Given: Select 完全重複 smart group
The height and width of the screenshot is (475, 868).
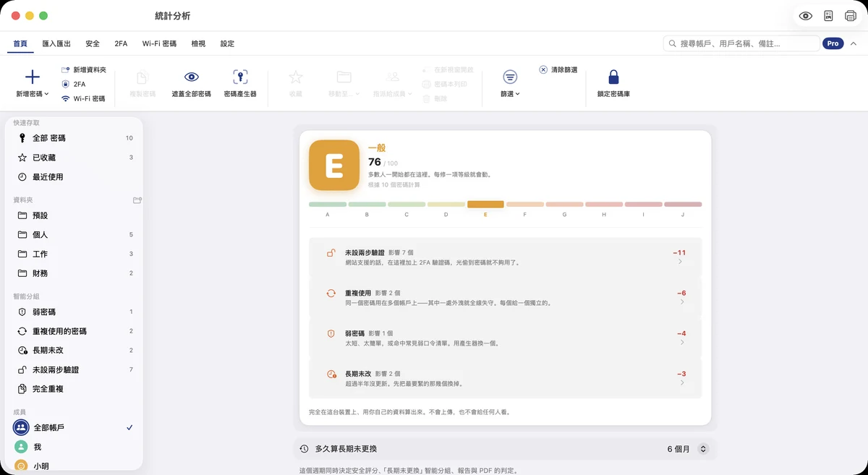Looking at the screenshot, I should coord(75,389).
